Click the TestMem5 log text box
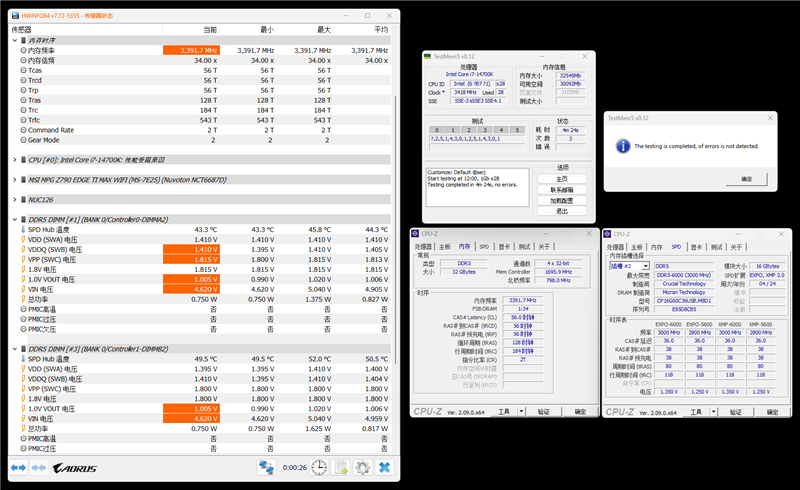The height and width of the screenshot is (490, 800). point(478,187)
